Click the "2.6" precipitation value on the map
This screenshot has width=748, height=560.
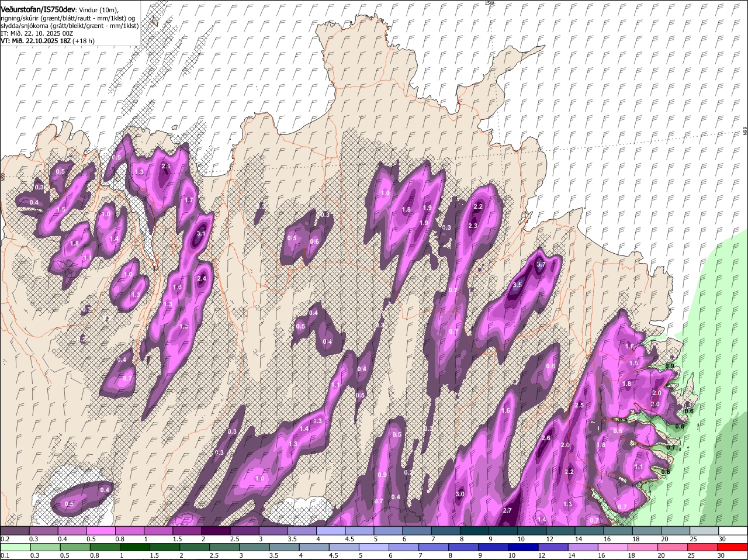546,438
